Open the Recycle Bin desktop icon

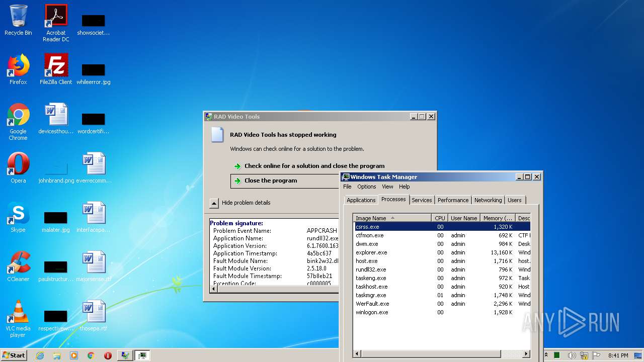point(18,21)
